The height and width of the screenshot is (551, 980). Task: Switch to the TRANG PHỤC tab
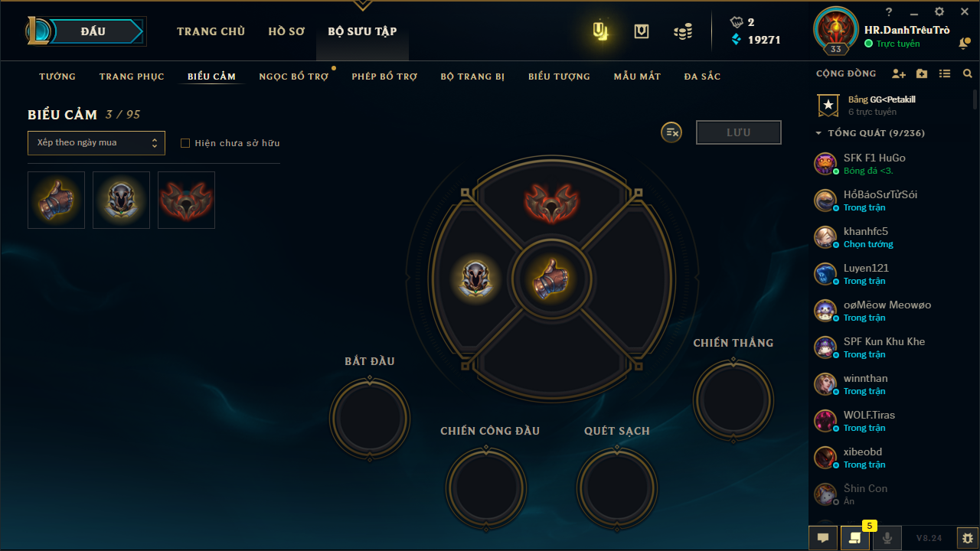pyautogui.click(x=132, y=77)
